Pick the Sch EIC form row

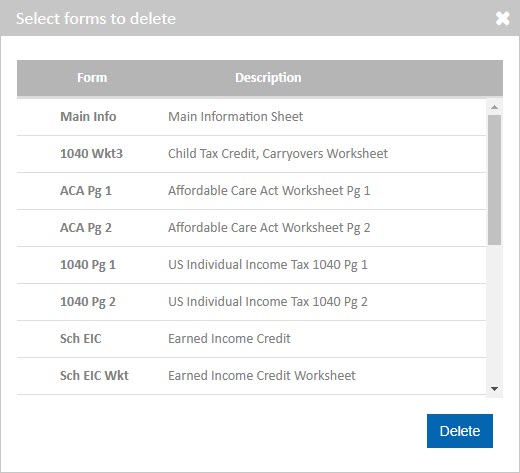click(x=251, y=339)
